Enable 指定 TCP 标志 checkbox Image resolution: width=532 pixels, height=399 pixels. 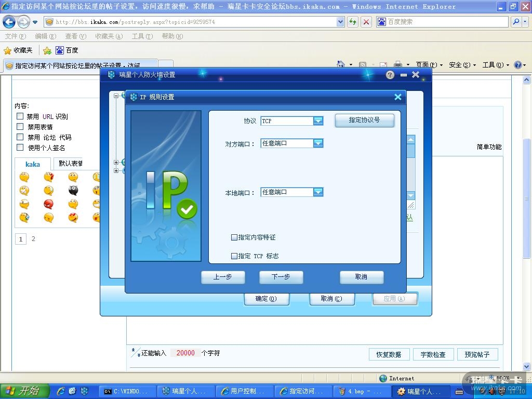click(x=234, y=256)
